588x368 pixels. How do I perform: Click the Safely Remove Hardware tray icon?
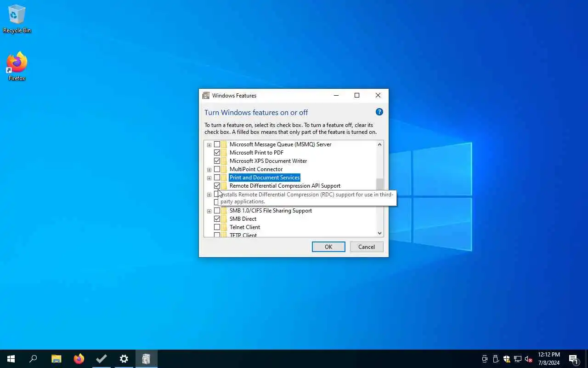click(x=496, y=359)
